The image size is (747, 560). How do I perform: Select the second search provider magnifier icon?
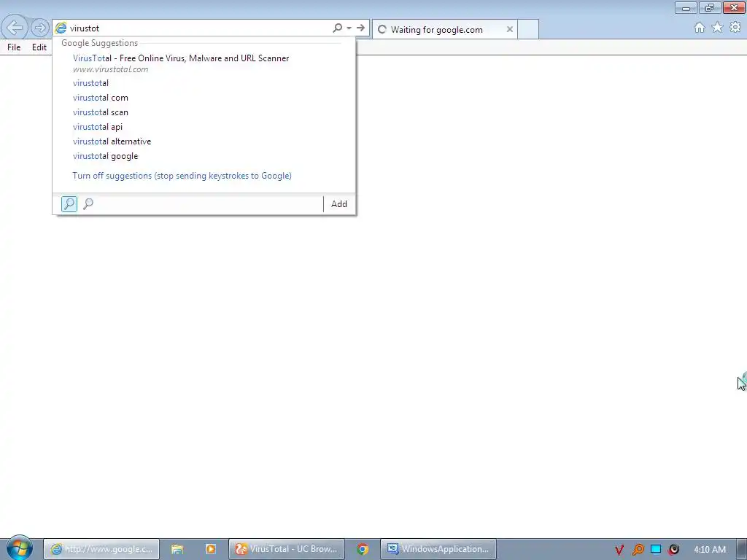(88, 204)
